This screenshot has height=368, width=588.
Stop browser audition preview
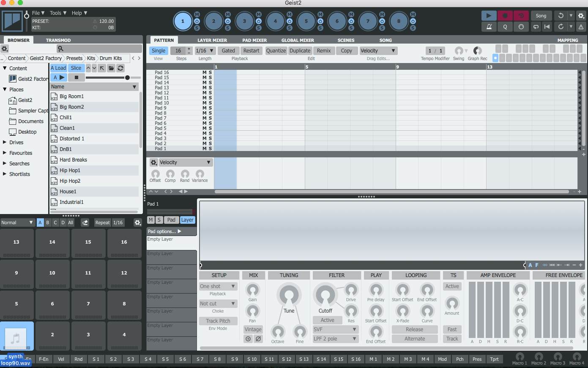coord(77,77)
